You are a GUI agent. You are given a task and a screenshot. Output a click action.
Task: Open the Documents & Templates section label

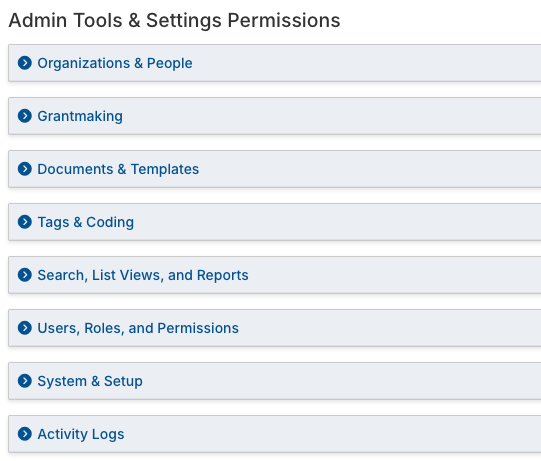click(x=118, y=169)
